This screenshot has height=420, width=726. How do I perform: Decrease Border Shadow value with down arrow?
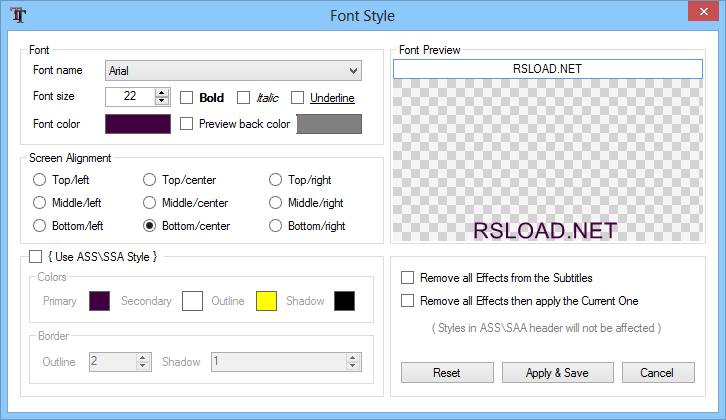point(353,366)
